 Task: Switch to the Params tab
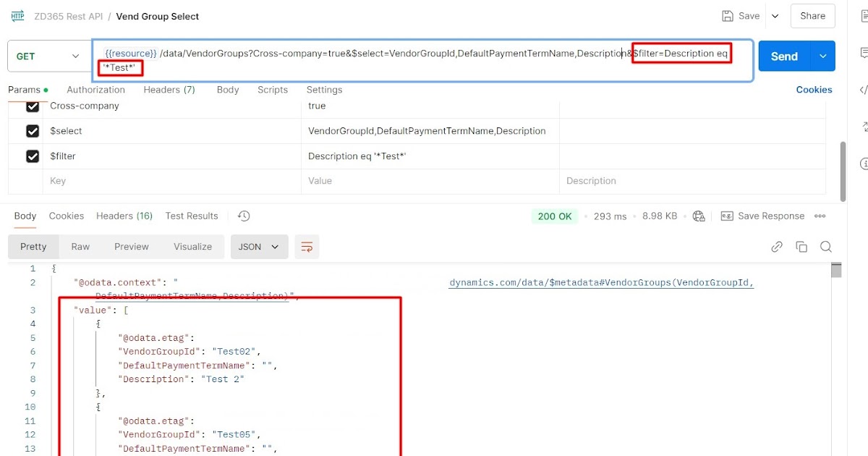coord(27,90)
